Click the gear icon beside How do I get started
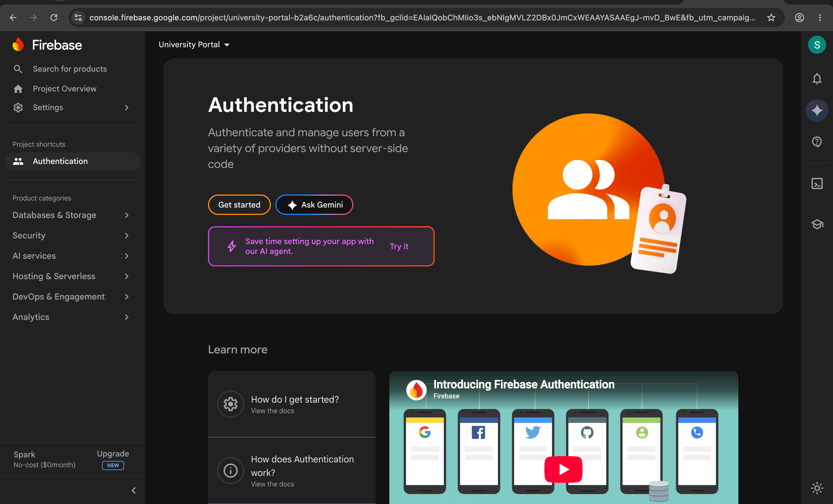Image resolution: width=833 pixels, height=504 pixels. (x=231, y=404)
